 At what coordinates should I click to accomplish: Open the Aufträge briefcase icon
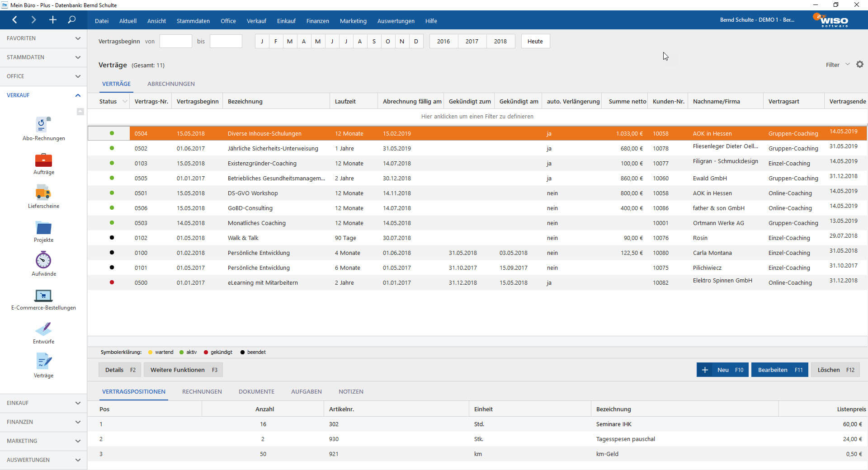point(43,160)
